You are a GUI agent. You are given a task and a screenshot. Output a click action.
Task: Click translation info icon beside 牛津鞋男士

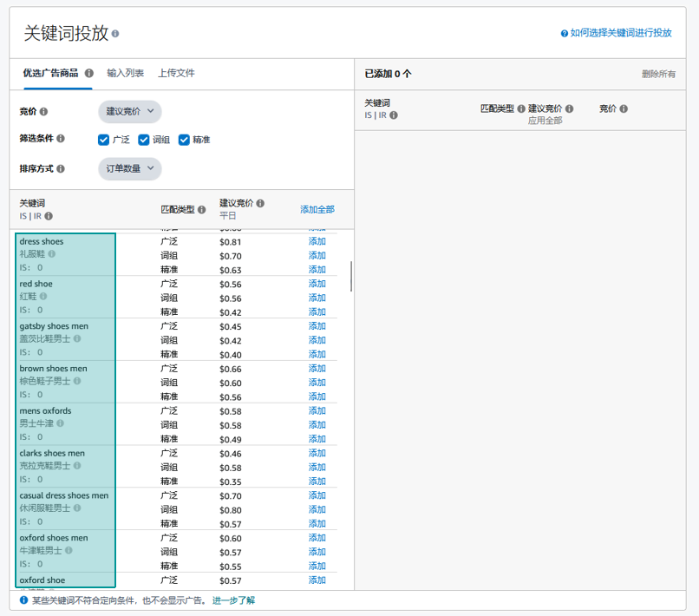(x=69, y=550)
